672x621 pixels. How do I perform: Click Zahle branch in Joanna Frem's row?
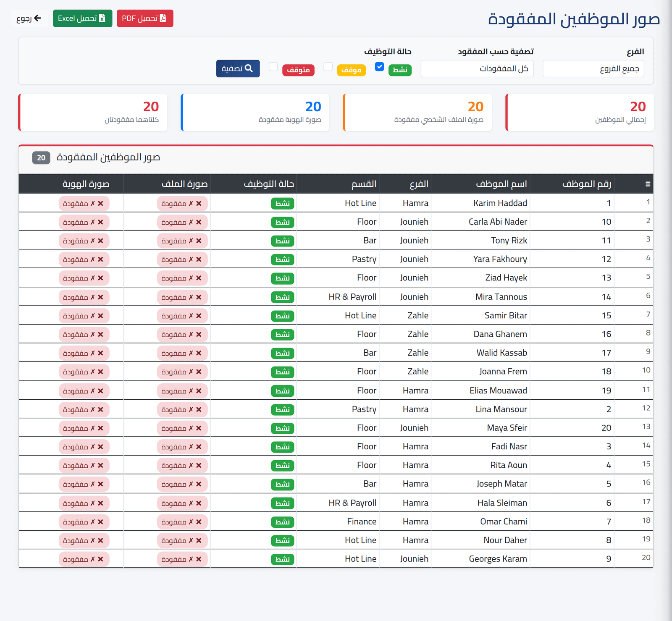tap(418, 372)
